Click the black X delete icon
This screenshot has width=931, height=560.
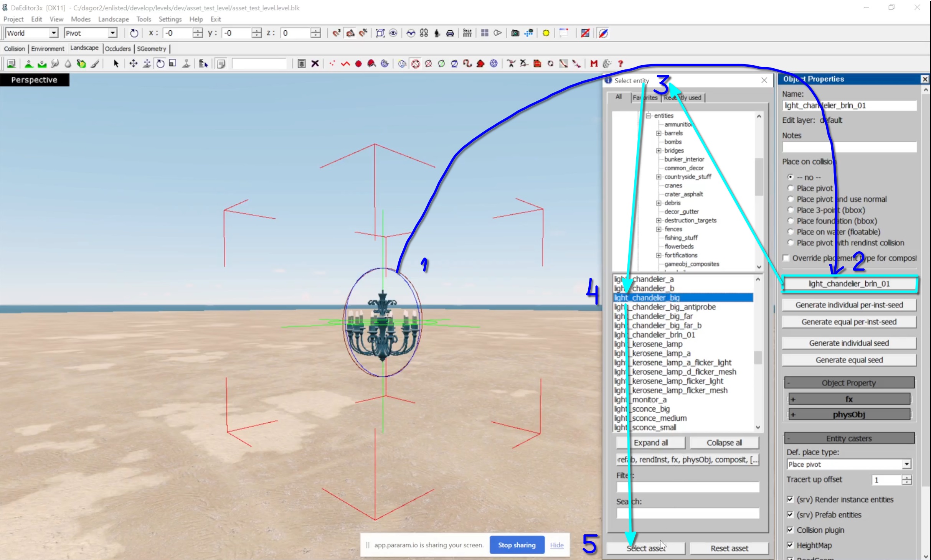[315, 63]
